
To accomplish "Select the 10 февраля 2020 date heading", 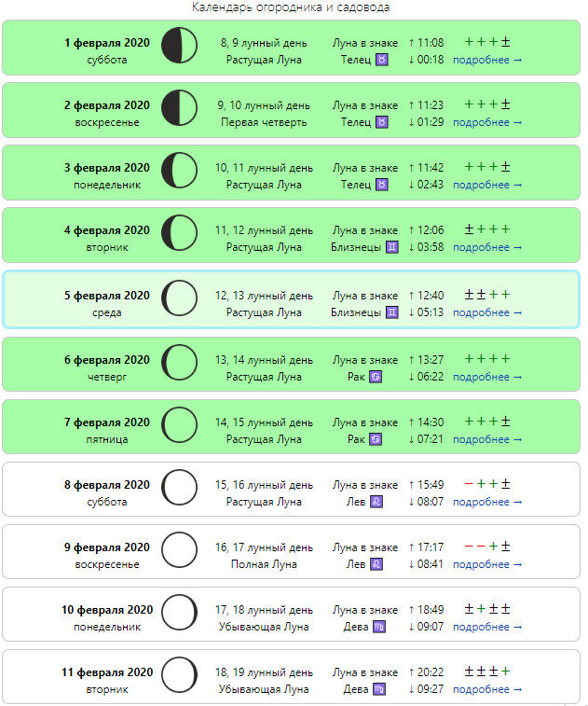I will pyautogui.click(x=107, y=610).
